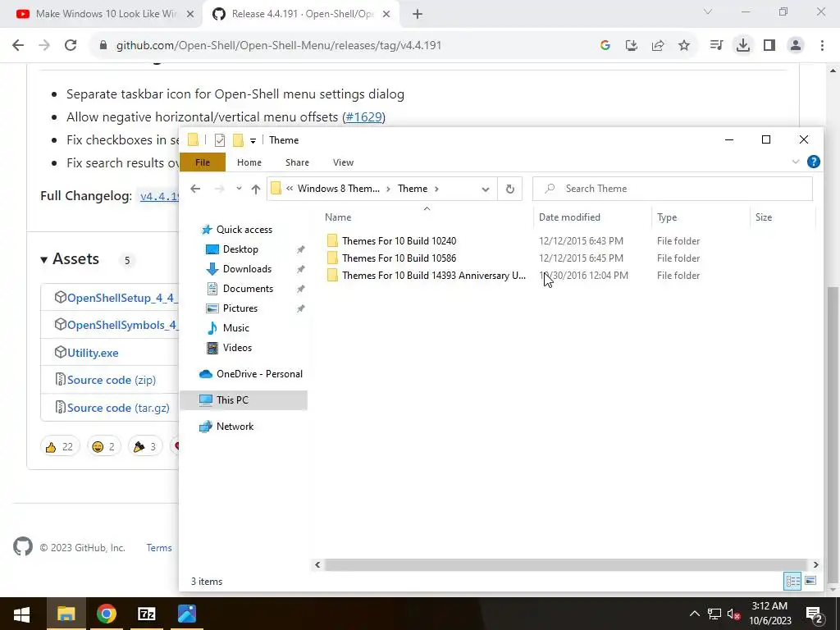Go up one folder level in Explorer
The width and height of the screenshot is (840, 630).
tap(256, 189)
